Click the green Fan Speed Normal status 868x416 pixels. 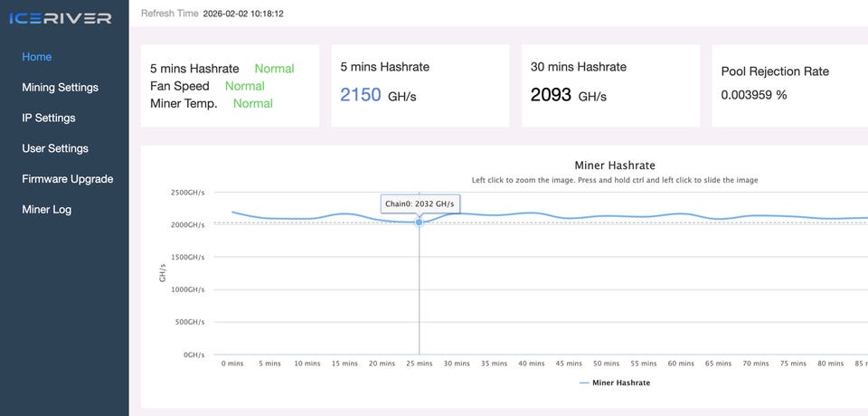(x=244, y=86)
